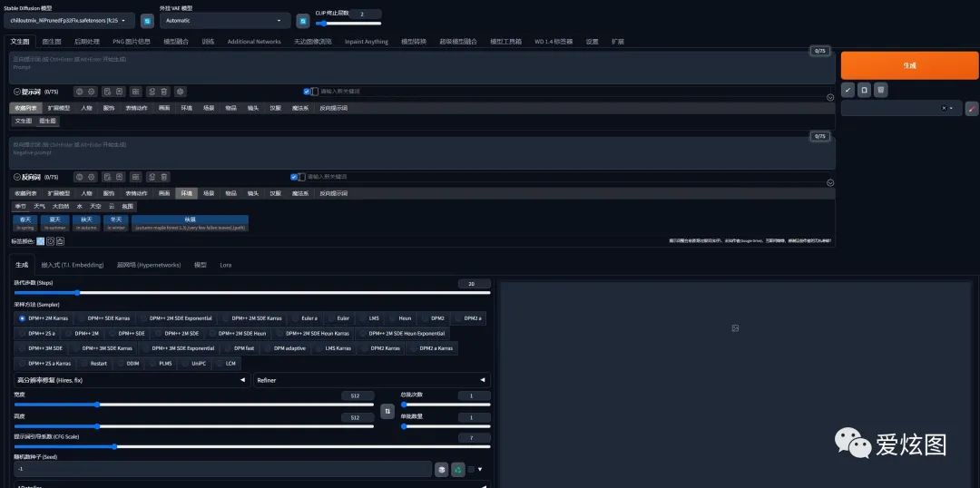Screen dimensions: 980x488
Task: Refresh the Stable Diffusion model list
Action: [147, 21]
